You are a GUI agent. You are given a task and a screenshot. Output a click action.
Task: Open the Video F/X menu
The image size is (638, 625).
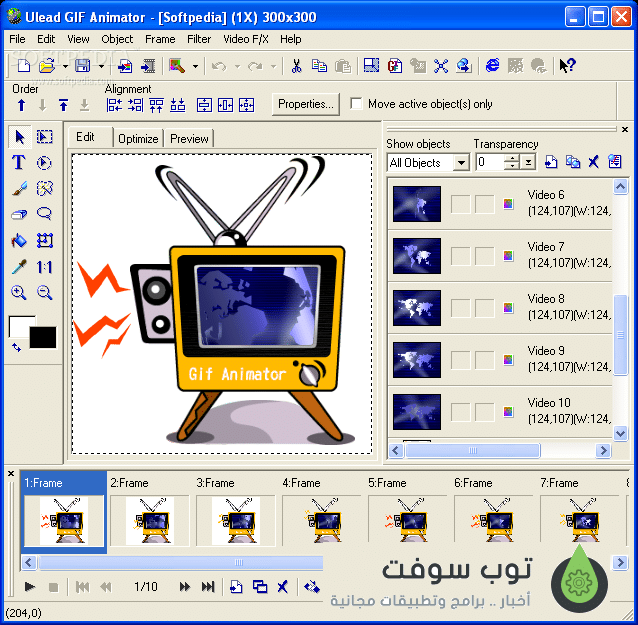tap(246, 39)
